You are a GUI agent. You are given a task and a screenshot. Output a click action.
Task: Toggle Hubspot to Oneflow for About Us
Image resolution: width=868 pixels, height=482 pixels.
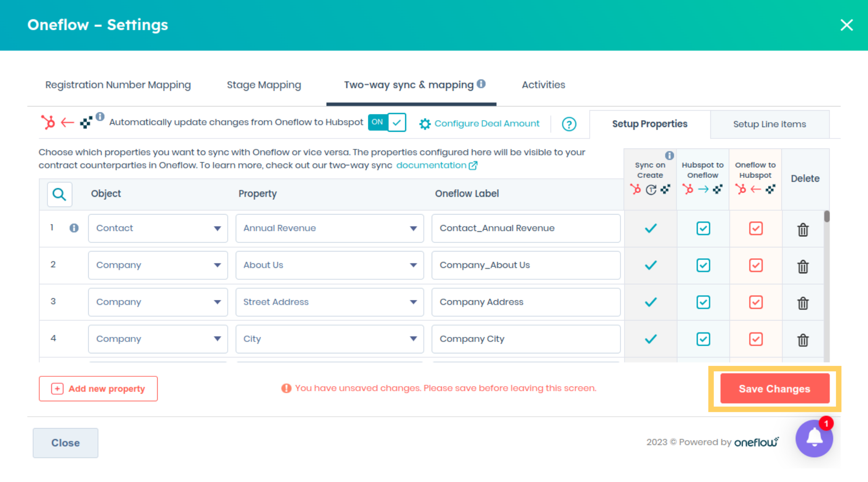(x=703, y=265)
